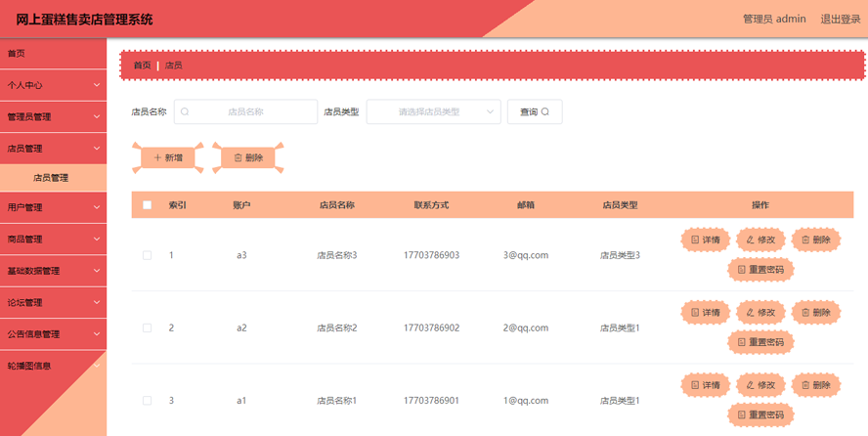Image resolution: width=868 pixels, height=436 pixels.
Task: Click 店员 in the breadcrumb bar
Action: tap(174, 65)
